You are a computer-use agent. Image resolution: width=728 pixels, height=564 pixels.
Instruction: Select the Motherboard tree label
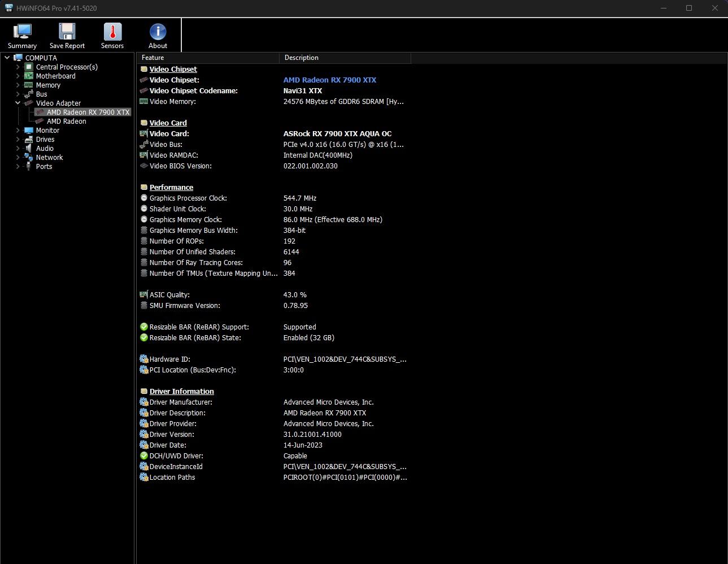point(55,76)
